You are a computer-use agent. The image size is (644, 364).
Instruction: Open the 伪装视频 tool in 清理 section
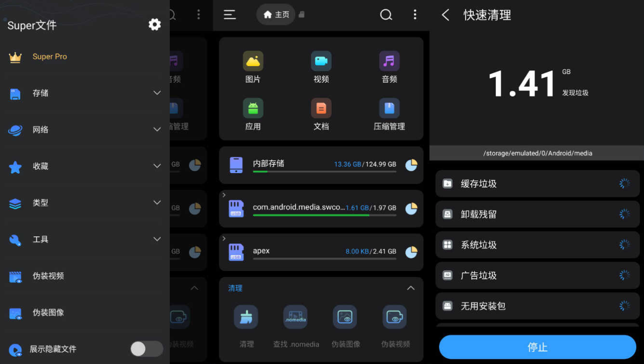click(x=395, y=326)
